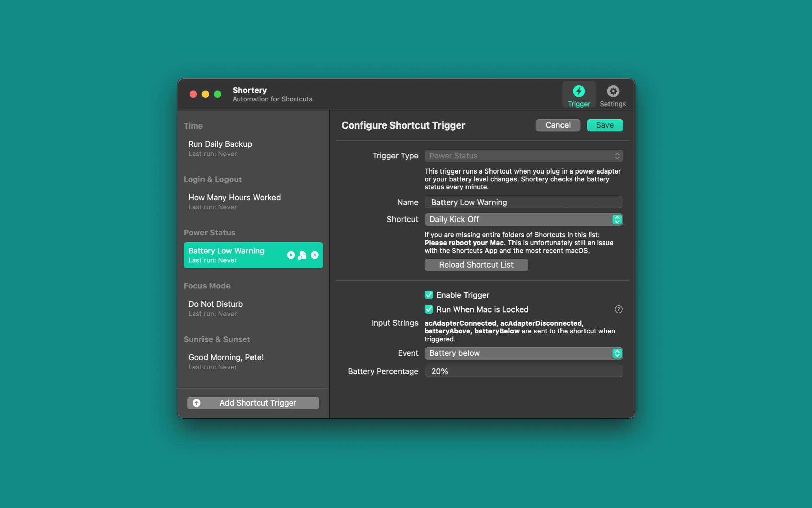Screen dimensions: 812x508
Task: Click the plus icon in Add Shortcut Trigger
Action: tap(197, 403)
